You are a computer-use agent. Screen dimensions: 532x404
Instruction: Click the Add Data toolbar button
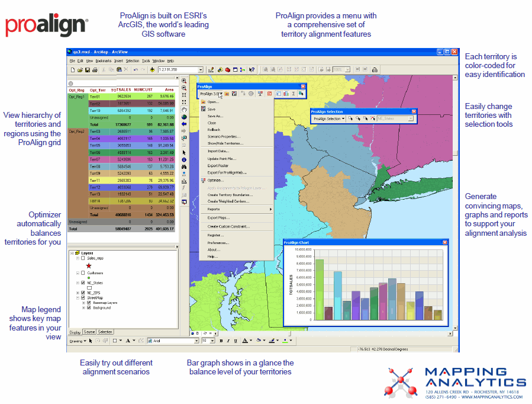pos(152,70)
